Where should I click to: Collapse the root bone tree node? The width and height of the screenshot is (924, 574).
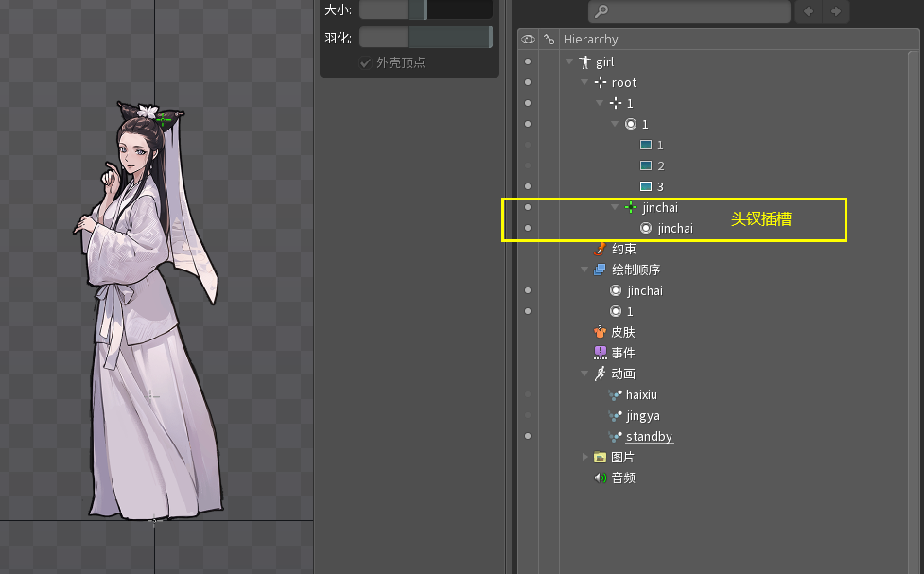point(584,83)
